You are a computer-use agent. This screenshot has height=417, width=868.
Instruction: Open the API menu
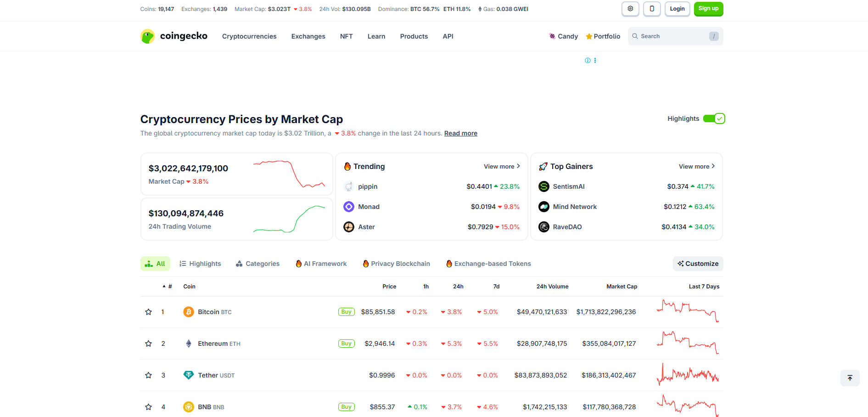(448, 36)
